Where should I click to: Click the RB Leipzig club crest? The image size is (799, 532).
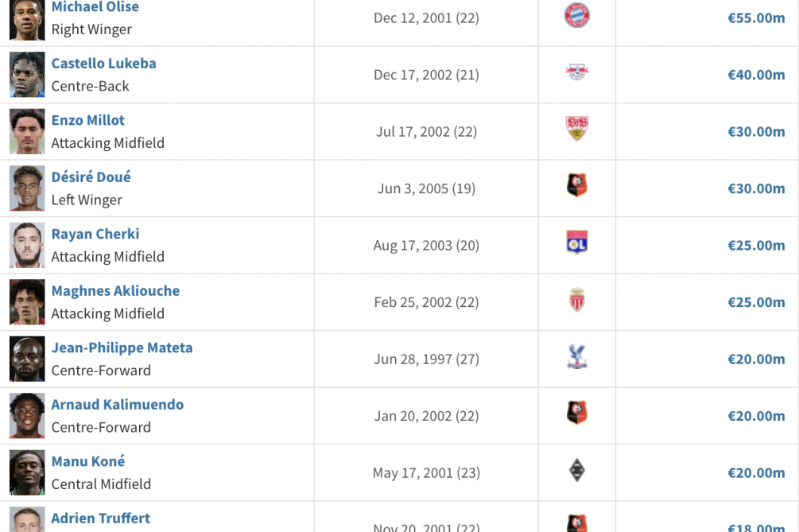[577, 72]
